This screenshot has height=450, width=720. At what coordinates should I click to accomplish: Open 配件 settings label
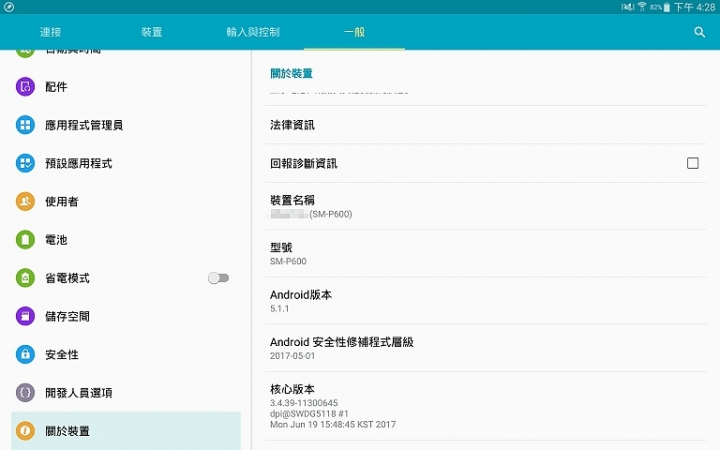point(56,87)
